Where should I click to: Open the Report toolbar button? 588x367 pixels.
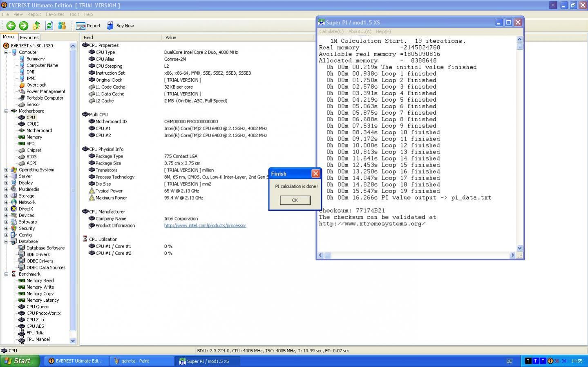tap(88, 26)
